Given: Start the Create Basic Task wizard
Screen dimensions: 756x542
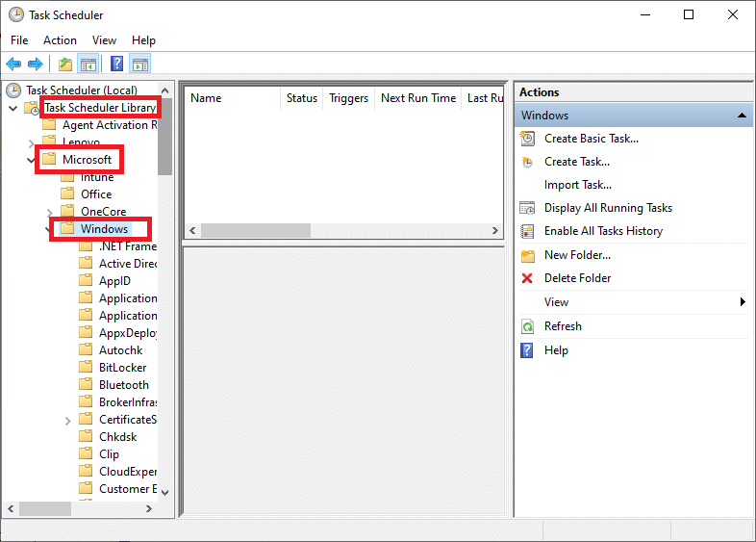Looking at the screenshot, I should 591,139.
